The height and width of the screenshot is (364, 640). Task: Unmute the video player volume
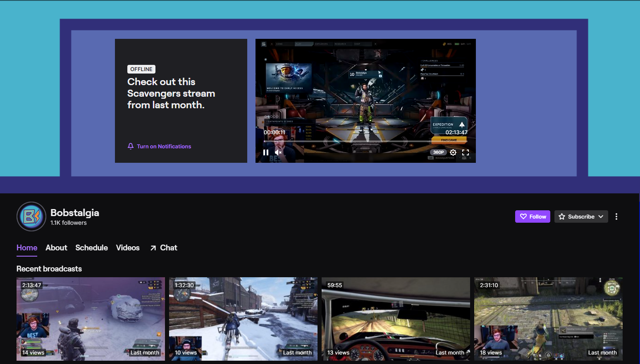click(278, 152)
